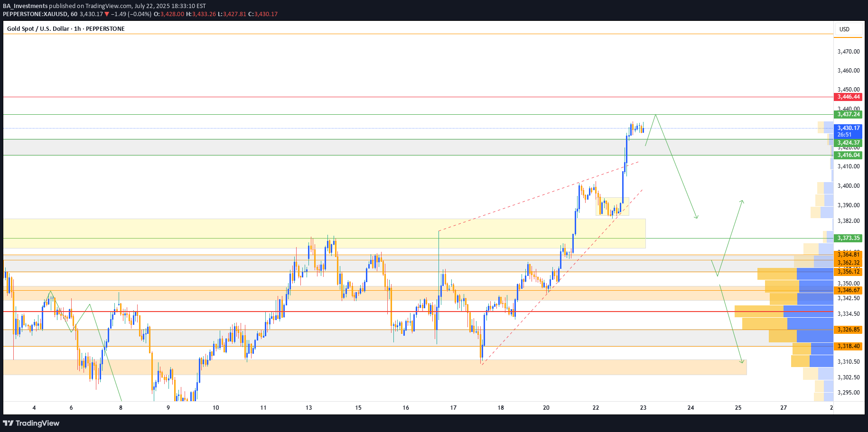This screenshot has width=868, height=432.
Task: Click date label 6 on time axis
Action: 71,408
